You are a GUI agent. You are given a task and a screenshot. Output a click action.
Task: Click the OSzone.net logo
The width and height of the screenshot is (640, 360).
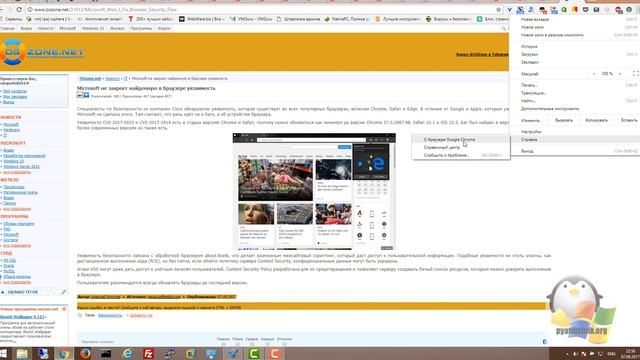point(42,52)
